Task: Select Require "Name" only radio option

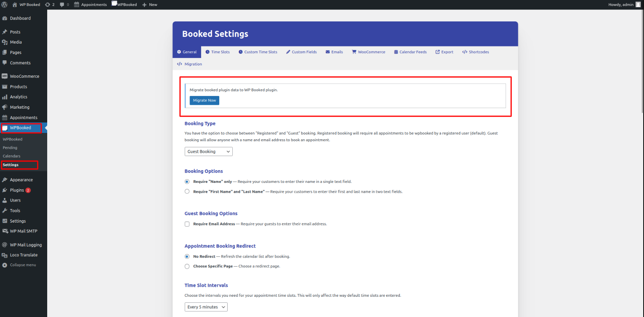Action: click(x=187, y=182)
